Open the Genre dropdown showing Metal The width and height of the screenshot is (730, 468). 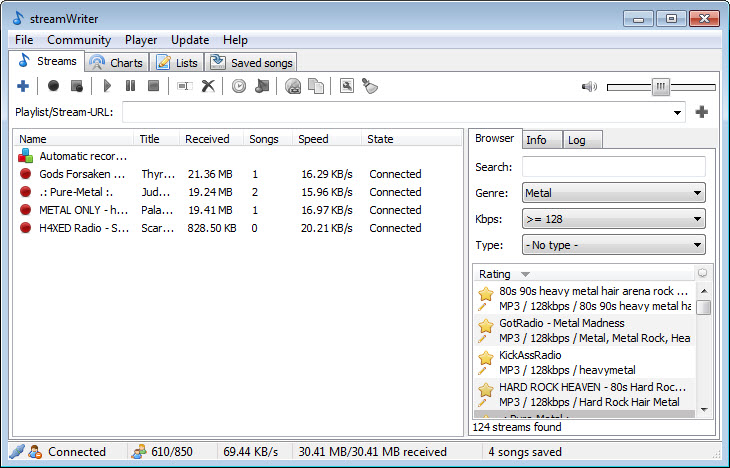613,193
